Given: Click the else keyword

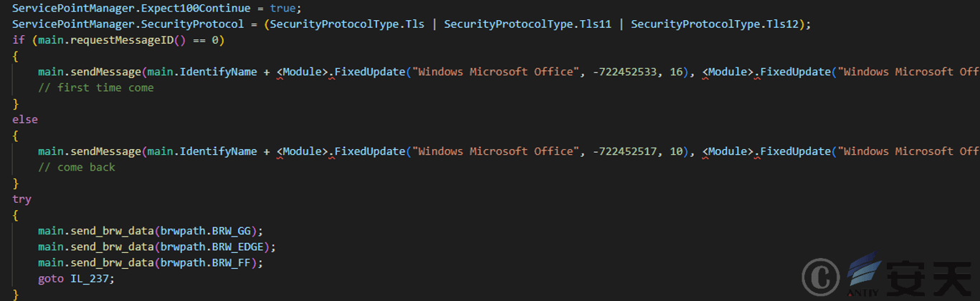Looking at the screenshot, I should [25, 120].
